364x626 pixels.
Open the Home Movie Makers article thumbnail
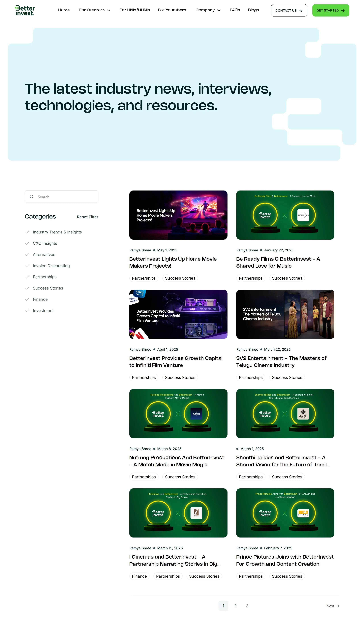(178, 215)
